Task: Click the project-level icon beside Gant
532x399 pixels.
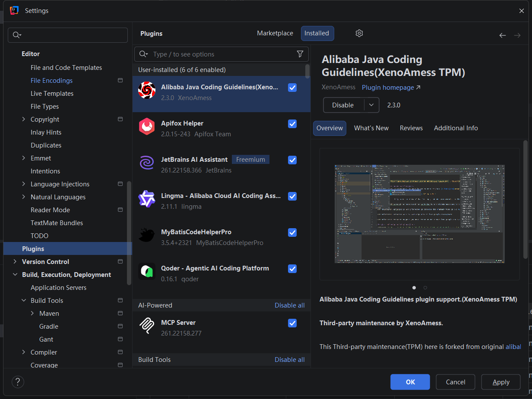Action: click(x=120, y=339)
